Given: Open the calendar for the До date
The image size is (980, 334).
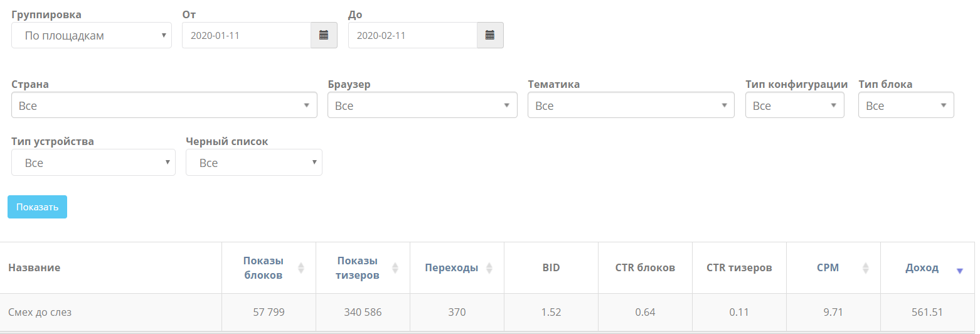Looking at the screenshot, I should click(x=490, y=35).
